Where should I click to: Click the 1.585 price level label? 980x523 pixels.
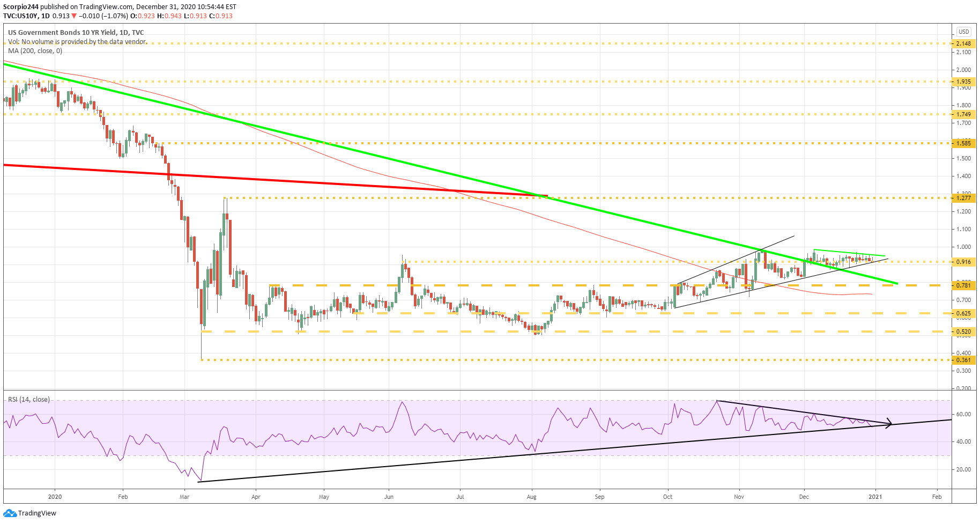(x=963, y=143)
